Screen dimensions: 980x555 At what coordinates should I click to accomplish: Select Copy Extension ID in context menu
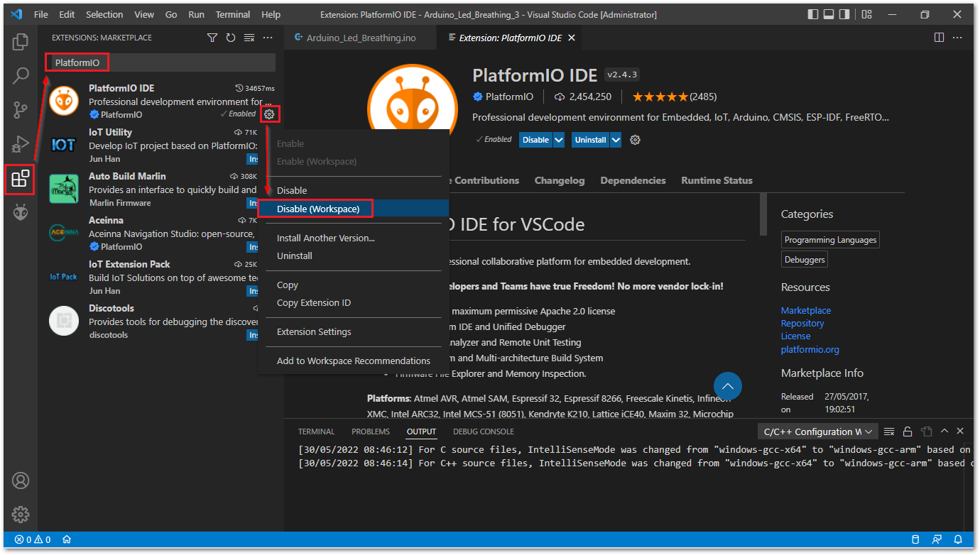pos(354,302)
